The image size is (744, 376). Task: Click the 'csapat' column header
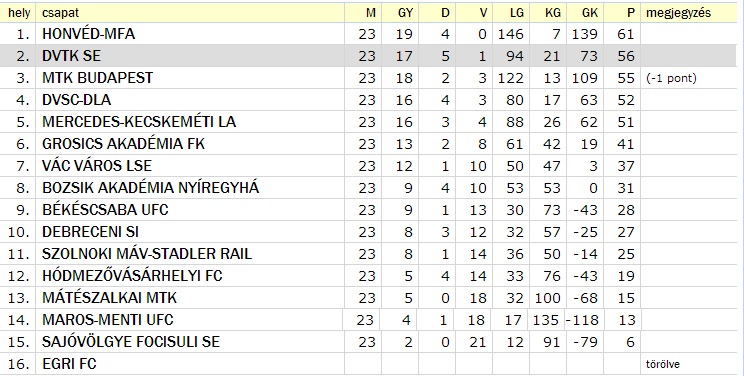tap(60, 13)
